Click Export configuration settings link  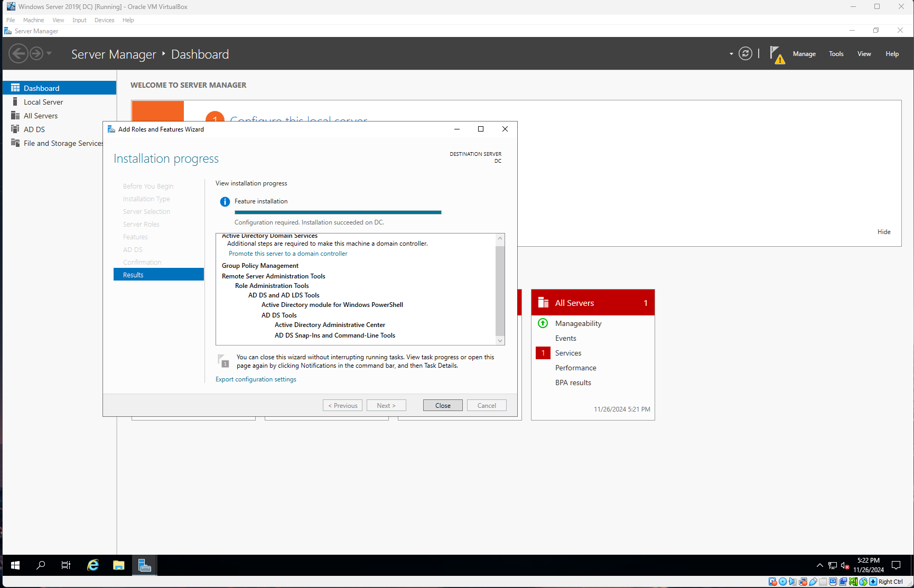click(x=256, y=379)
